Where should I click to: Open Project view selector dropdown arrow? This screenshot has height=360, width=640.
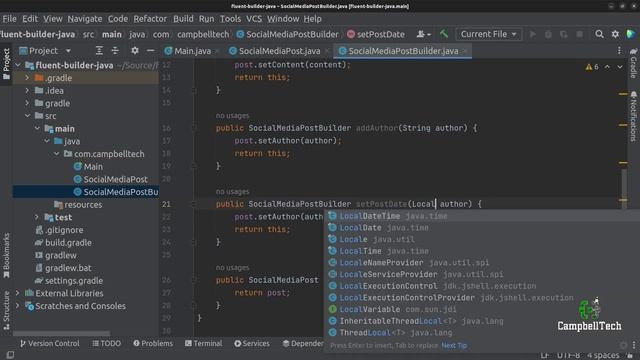click(68, 51)
